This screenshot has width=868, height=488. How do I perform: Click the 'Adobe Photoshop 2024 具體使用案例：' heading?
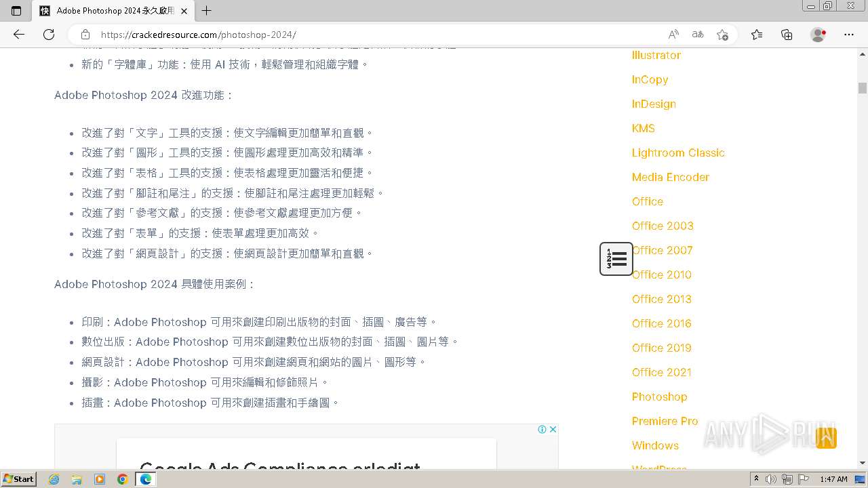[154, 284]
